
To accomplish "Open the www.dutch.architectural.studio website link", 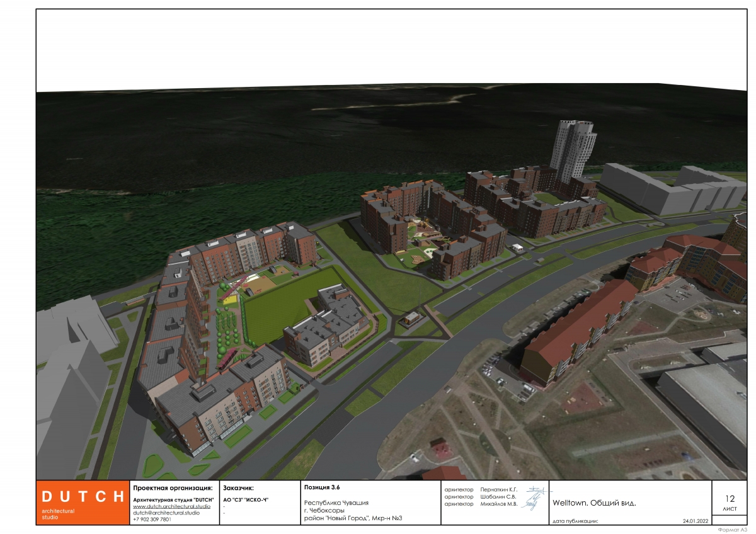I will click(171, 506).
